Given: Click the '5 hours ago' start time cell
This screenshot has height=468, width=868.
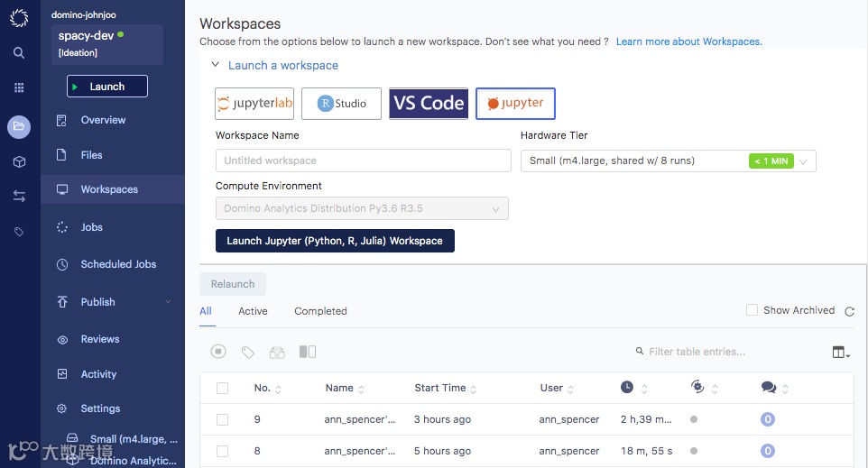Looking at the screenshot, I should [x=442, y=451].
